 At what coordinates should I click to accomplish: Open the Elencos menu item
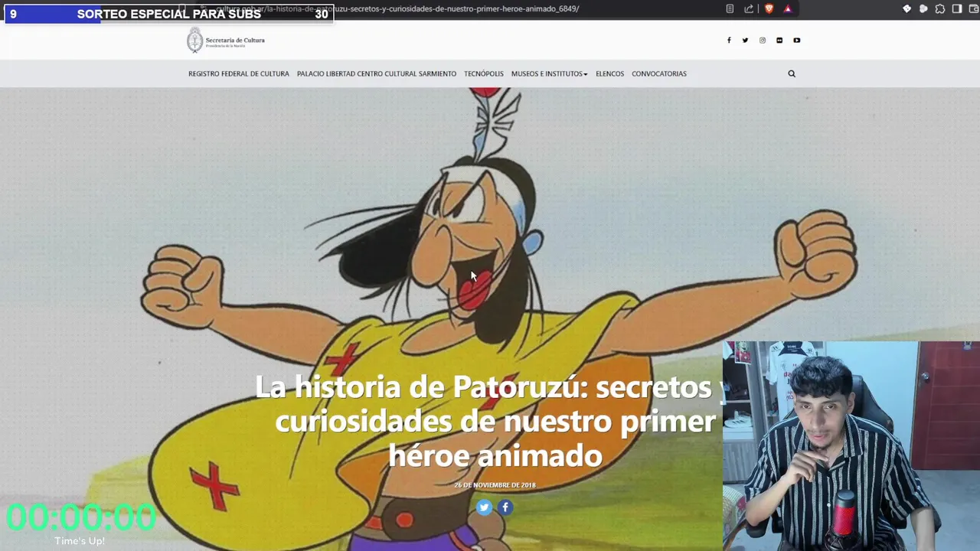(610, 74)
